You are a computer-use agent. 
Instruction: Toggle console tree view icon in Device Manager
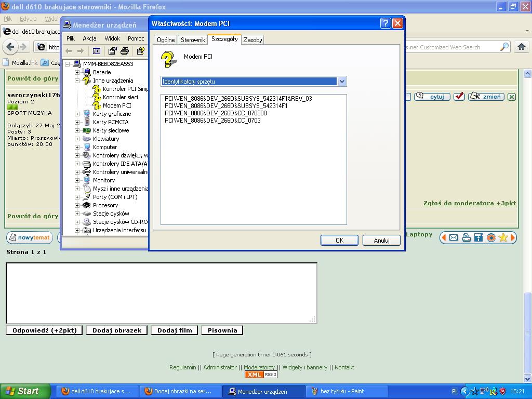point(96,51)
